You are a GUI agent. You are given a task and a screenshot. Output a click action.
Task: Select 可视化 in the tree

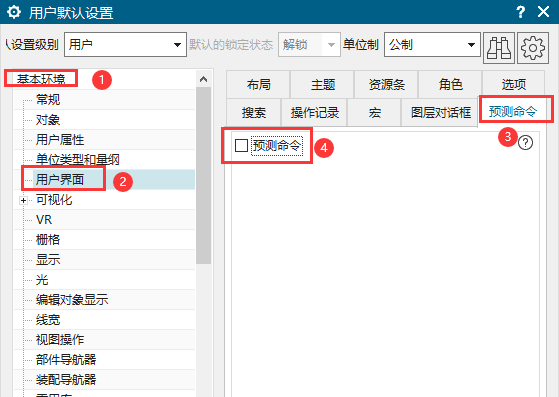54,200
